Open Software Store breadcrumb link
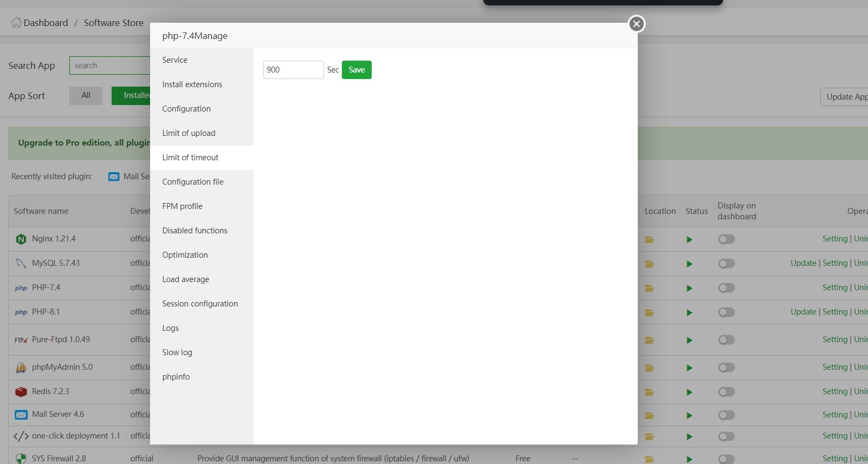Image resolution: width=868 pixels, height=464 pixels. tap(114, 23)
